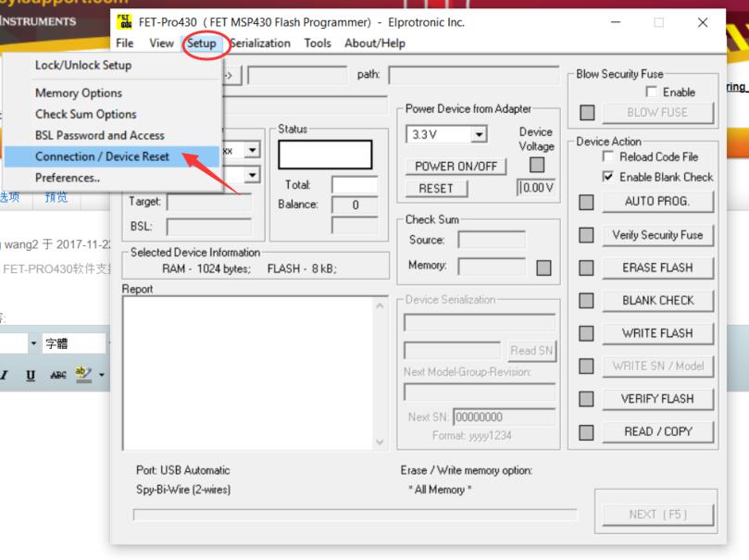Toggle the Reload Code File checkbox
Screen dimensions: 749x560
click(607, 156)
